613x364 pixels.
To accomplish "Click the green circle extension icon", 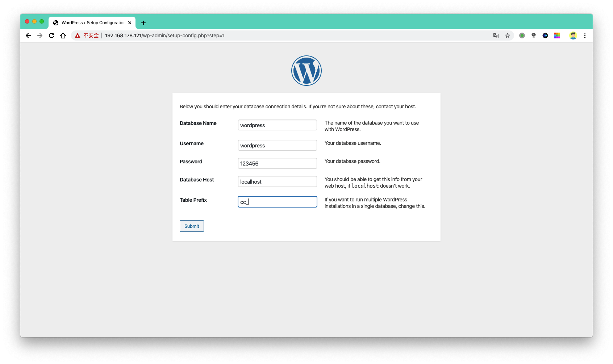I will tap(522, 35).
